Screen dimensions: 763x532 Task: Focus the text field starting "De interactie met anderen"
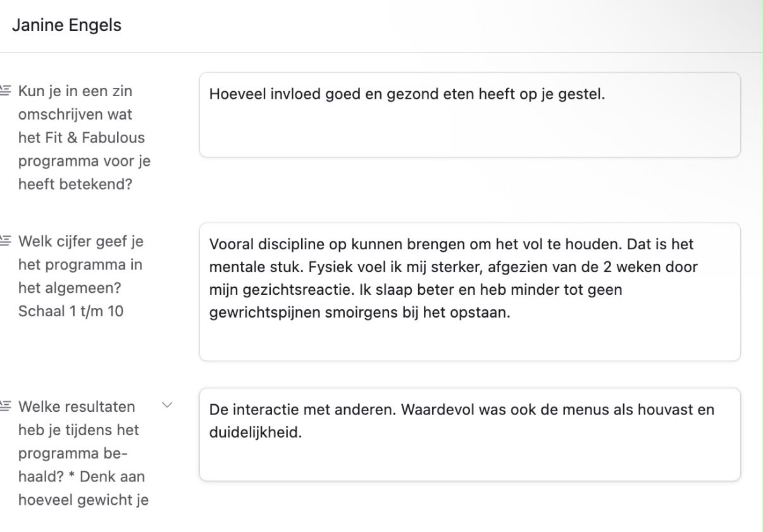pos(469,434)
